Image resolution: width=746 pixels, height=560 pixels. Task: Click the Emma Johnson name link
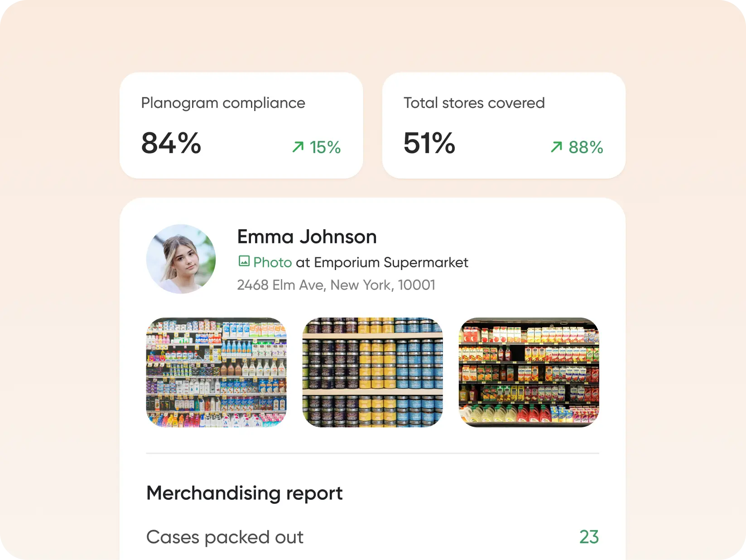pos(306,236)
